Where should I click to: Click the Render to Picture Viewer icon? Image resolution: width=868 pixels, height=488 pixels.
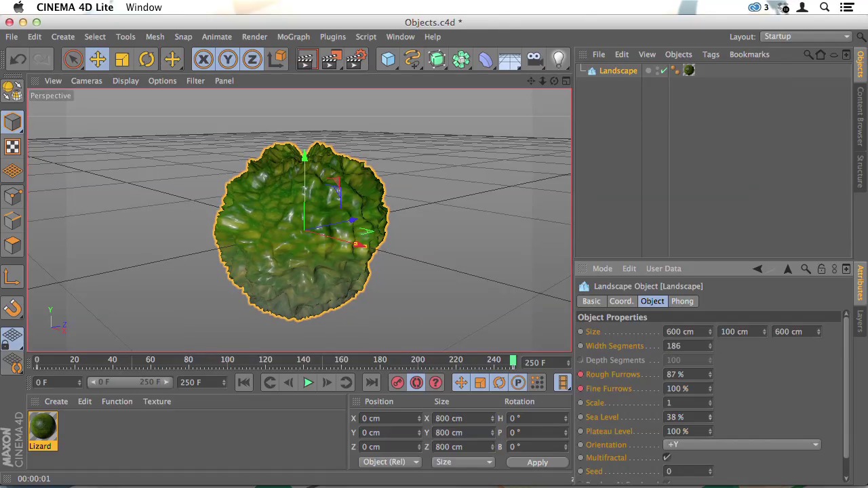pos(330,60)
